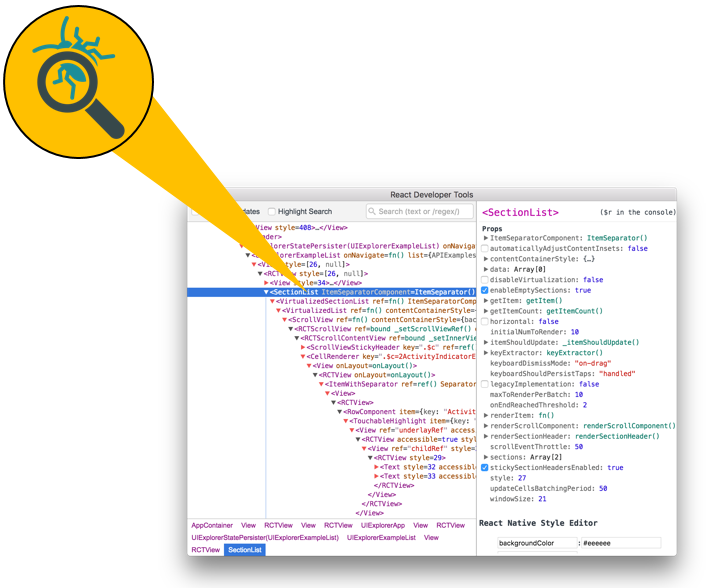
Task: Edit updateCellsBatchingPeriod value 50
Action: click(x=603, y=488)
